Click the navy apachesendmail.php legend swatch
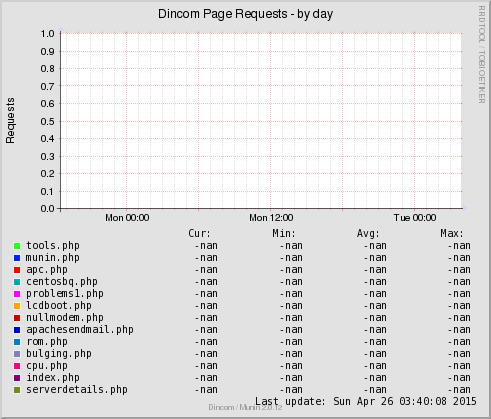Screen dimensions: 491x419 click(17, 330)
